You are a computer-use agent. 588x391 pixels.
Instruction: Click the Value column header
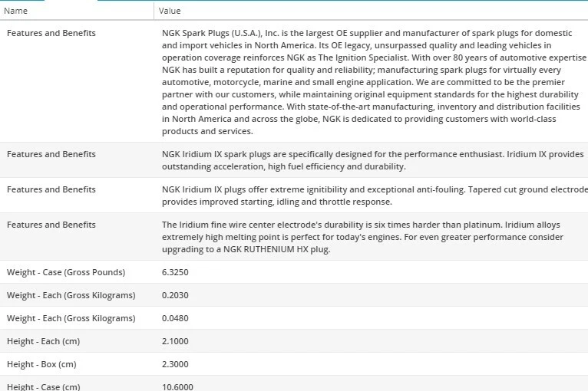170,11
